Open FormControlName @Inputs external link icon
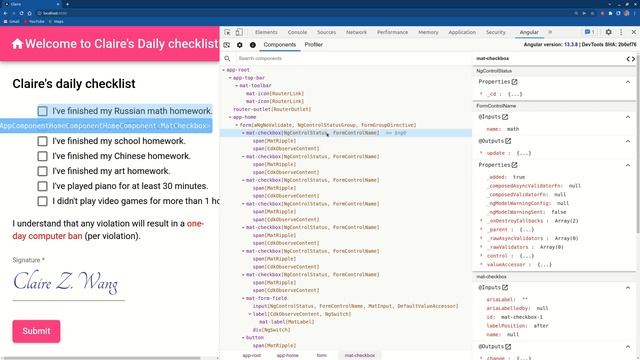 coord(505,117)
